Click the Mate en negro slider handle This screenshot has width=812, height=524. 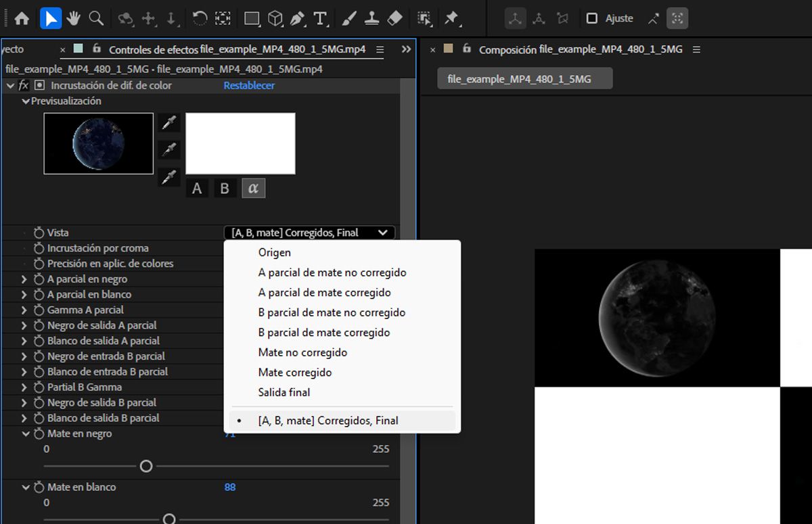tap(145, 467)
